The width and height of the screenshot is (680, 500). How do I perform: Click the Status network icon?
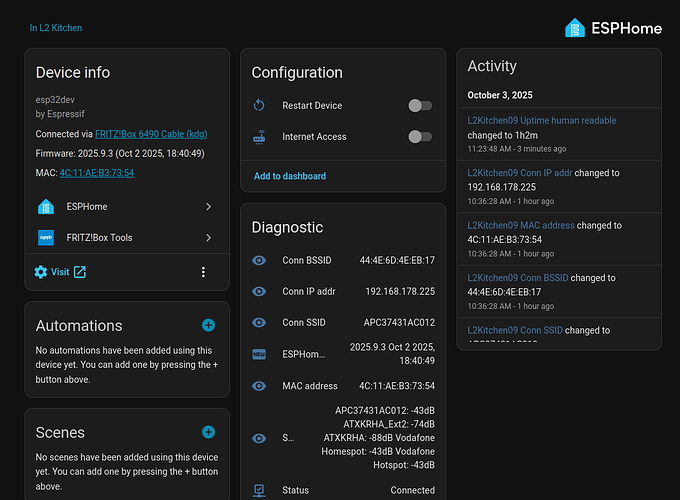click(x=259, y=490)
